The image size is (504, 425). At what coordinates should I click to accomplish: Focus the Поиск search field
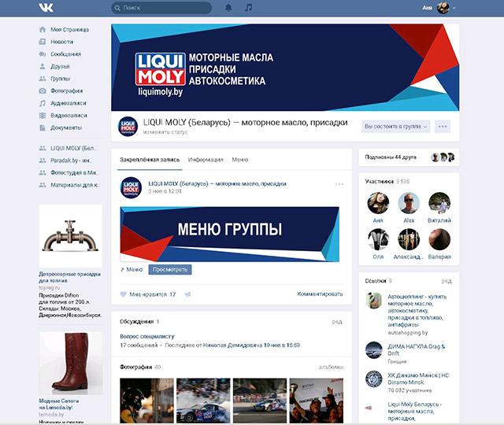(161, 8)
